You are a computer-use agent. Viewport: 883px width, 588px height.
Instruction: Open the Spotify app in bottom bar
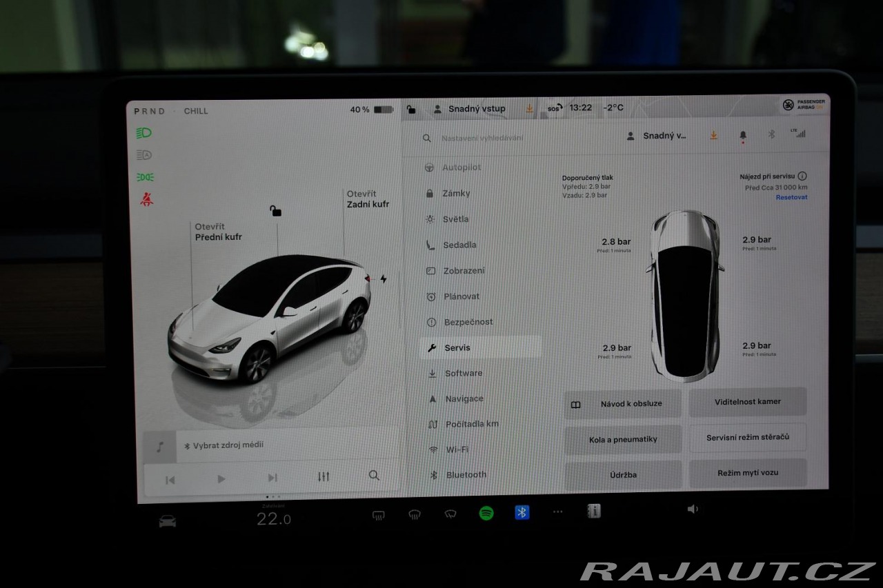[x=486, y=513]
